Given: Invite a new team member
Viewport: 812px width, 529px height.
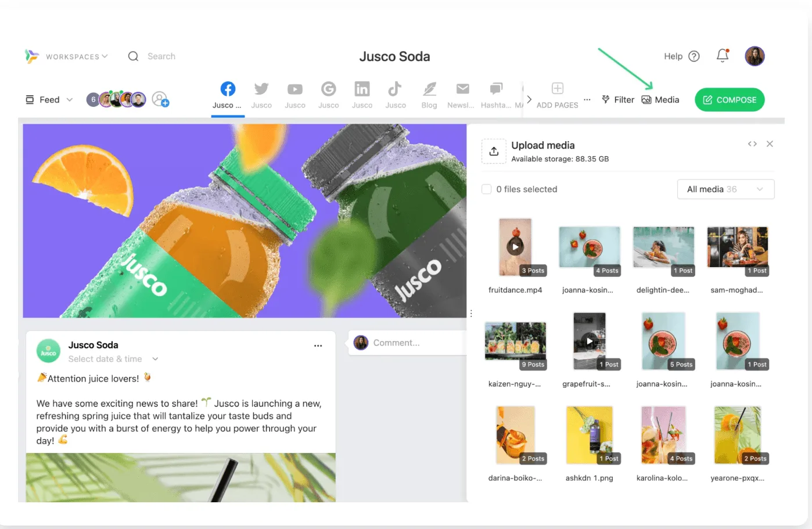Looking at the screenshot, I should pyautogui.click(x=160, y=100).
